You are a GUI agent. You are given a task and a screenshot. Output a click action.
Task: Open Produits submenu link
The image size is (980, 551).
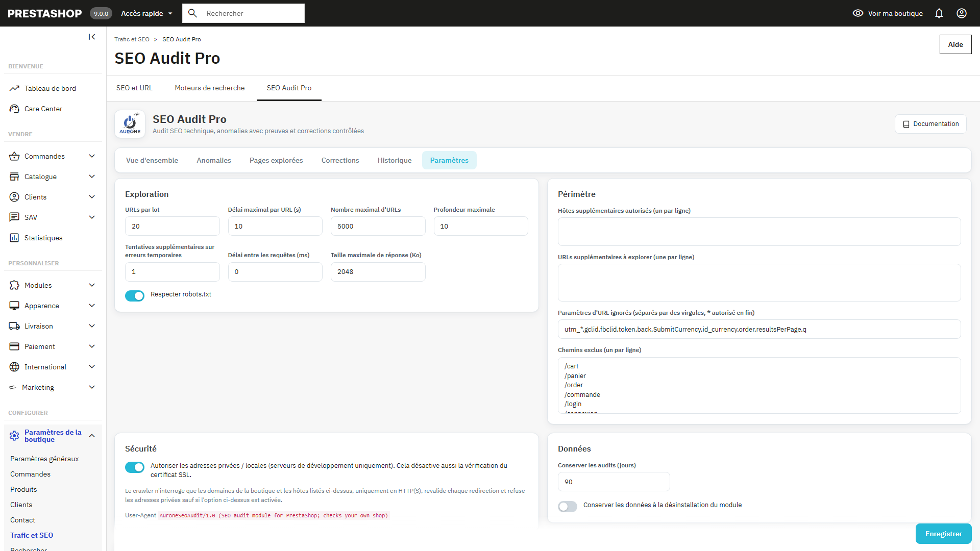tap(23, 489)
